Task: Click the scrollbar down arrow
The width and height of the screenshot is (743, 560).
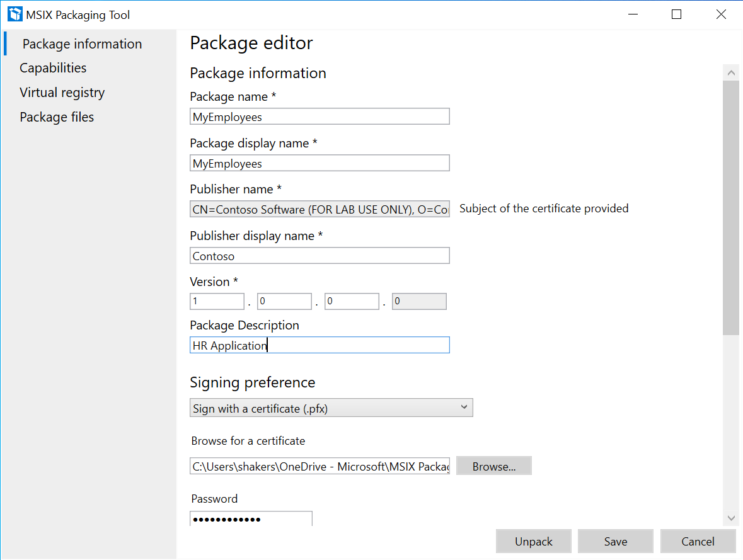Action: click(731, 517)
